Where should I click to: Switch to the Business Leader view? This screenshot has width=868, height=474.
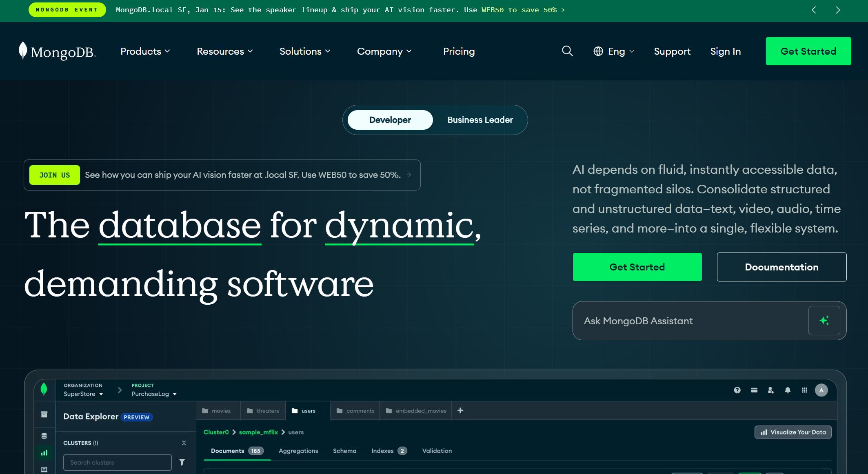click(480, 120)
